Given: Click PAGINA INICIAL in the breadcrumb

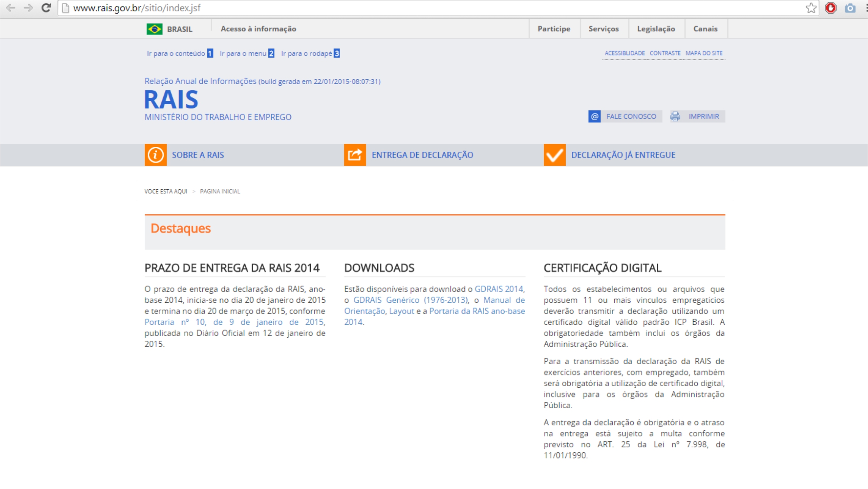Looking at the screenshot, I should [x=220, y=191].
